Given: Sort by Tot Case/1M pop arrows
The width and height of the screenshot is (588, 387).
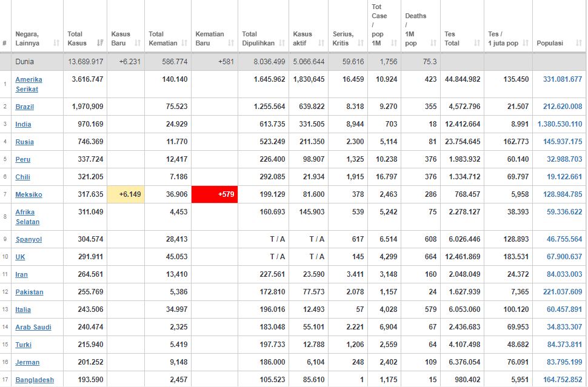Looking at the screenshot, I should (x=394, y=43).
